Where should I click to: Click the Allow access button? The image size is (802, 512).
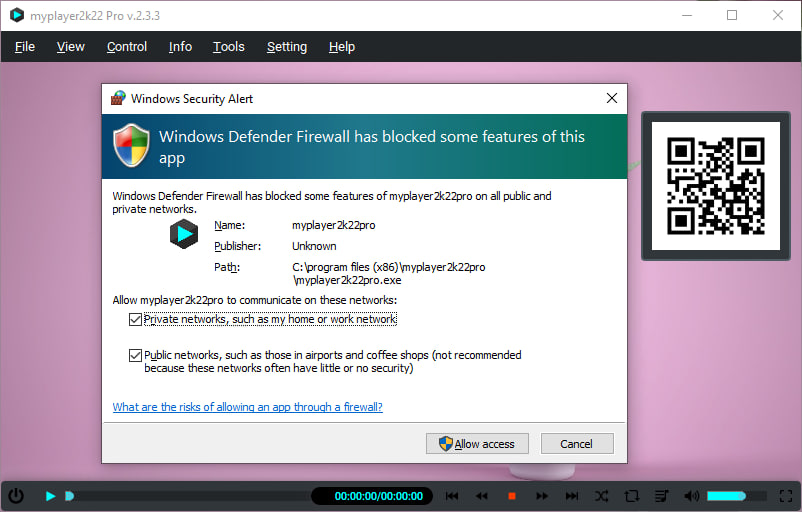(477, 443)
